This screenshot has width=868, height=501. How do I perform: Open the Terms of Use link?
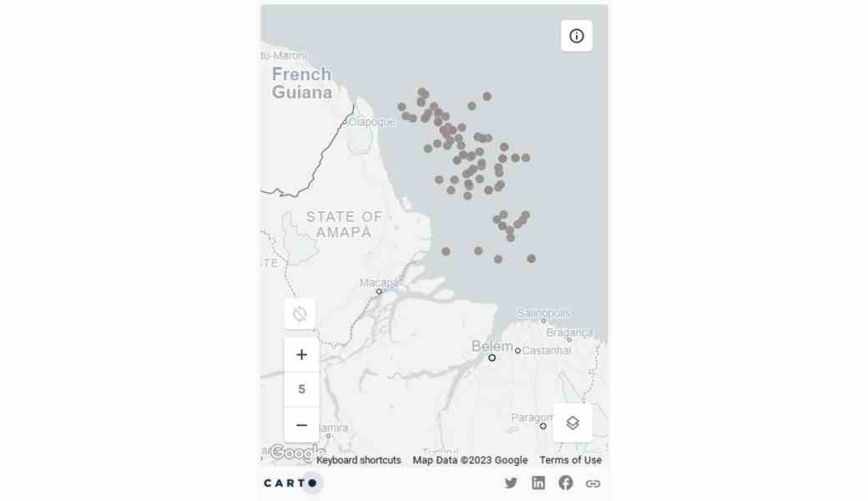coord(570,460)
